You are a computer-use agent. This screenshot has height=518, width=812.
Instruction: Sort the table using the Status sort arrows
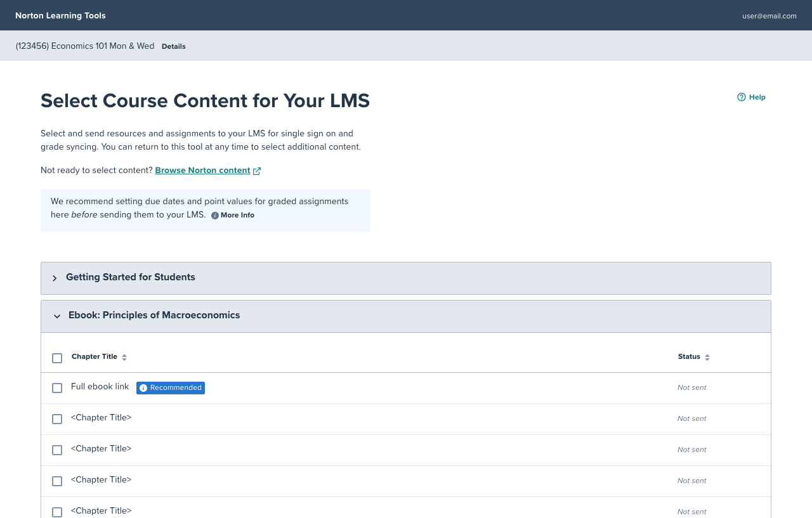(707, 357)
